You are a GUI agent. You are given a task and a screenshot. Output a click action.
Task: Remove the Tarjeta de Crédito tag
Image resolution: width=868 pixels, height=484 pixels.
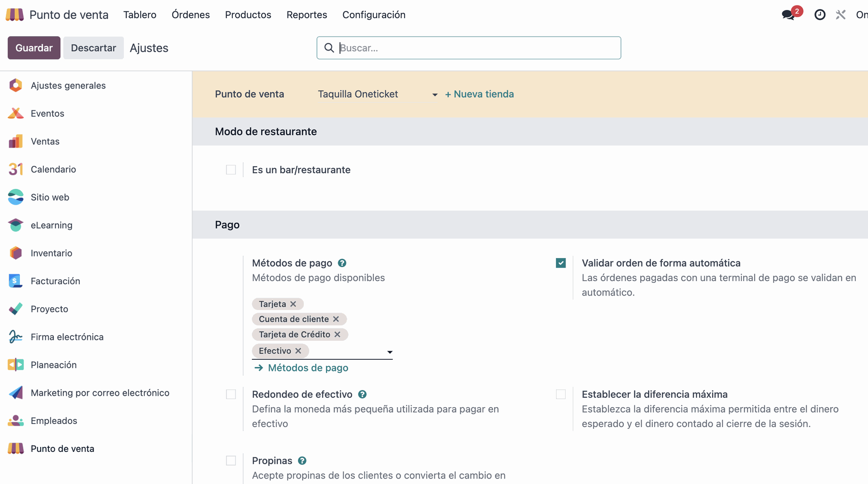(337, 334)
